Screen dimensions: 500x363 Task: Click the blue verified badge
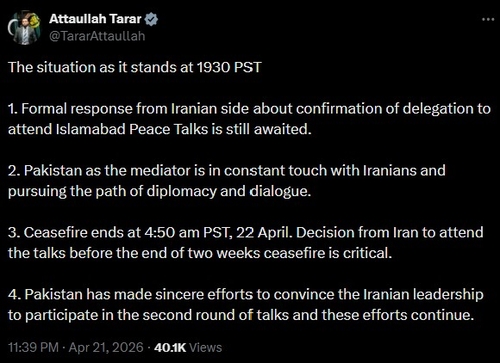(x=152, y=19)
